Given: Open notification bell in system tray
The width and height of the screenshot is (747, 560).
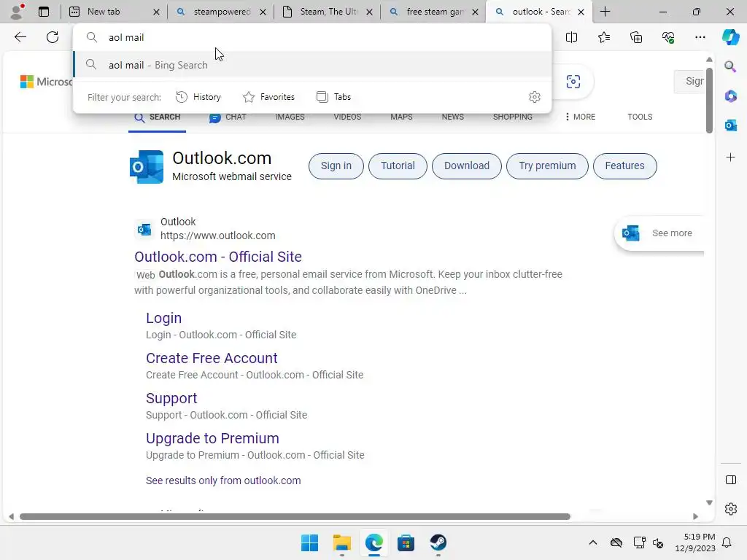Looking at the screenshot, I should (x=727, y=542).
